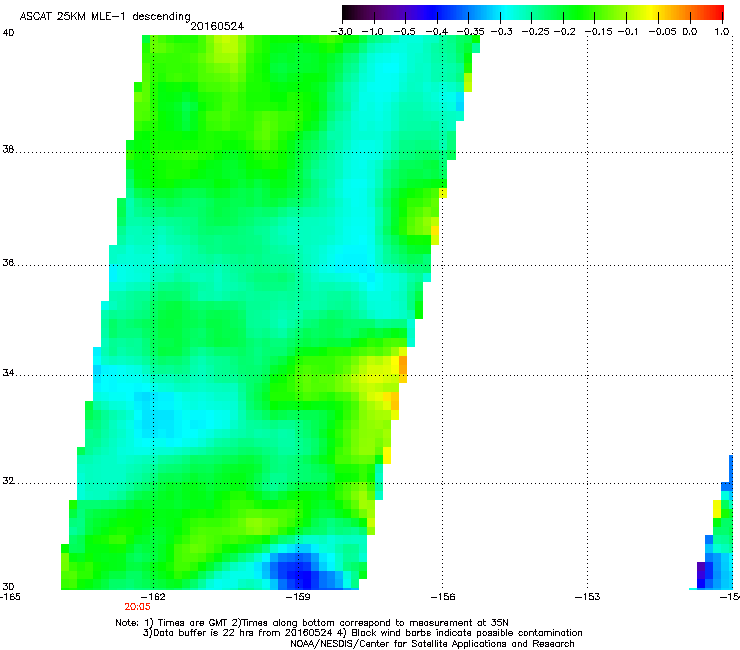The image size is (740, 650).
Task: Click the note line "3)Data buffer is 22 hrs"
Action: point(362,633)
